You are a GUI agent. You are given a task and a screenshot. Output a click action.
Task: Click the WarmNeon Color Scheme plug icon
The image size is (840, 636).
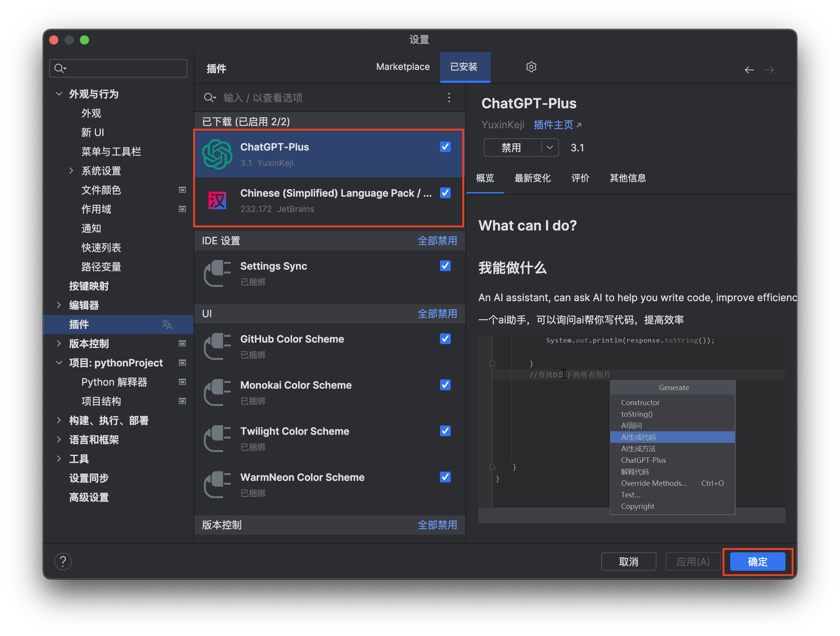click(217, 485)
